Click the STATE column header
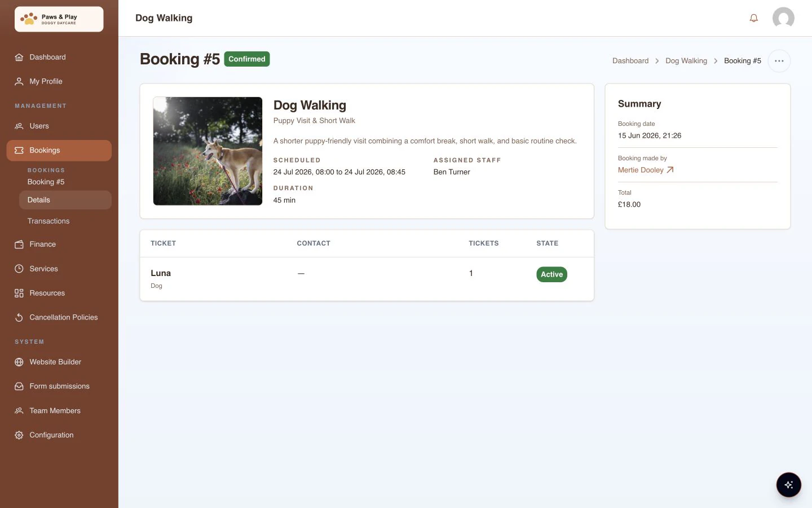 click(547, 243)
